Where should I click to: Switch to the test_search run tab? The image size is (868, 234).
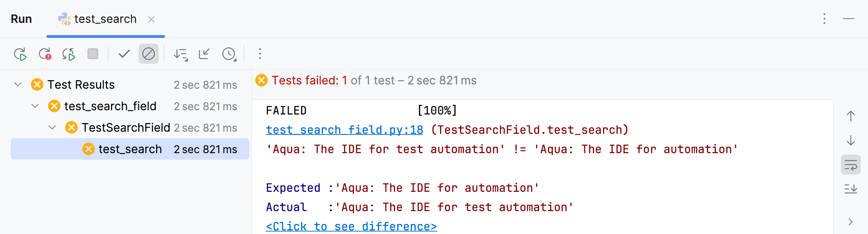(x=105, y=19)
